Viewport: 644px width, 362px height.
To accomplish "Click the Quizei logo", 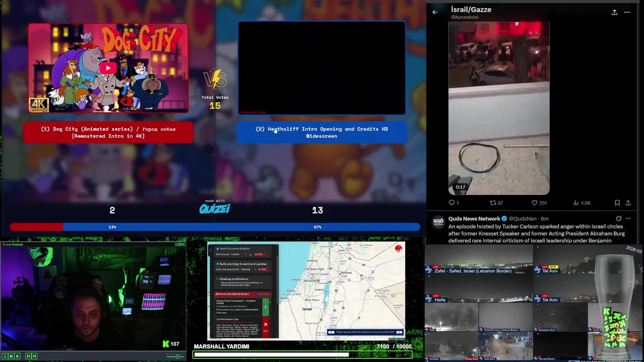I will point(215,209).
